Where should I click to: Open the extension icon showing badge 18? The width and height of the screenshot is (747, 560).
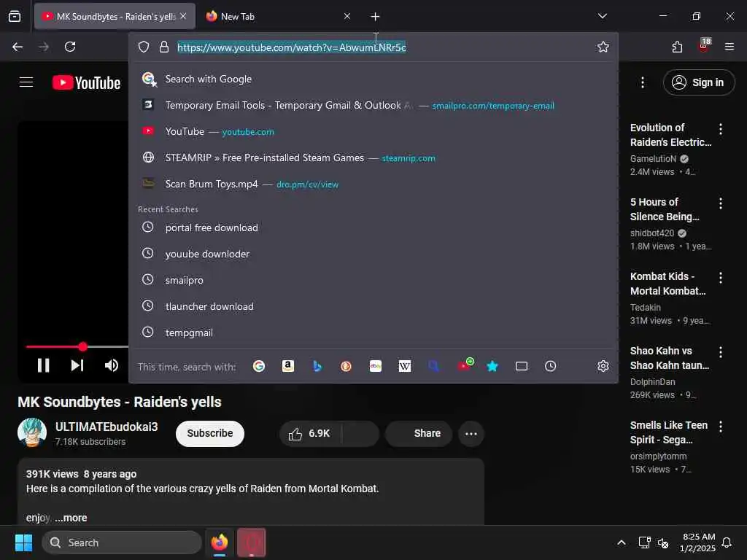coord(704,46)
